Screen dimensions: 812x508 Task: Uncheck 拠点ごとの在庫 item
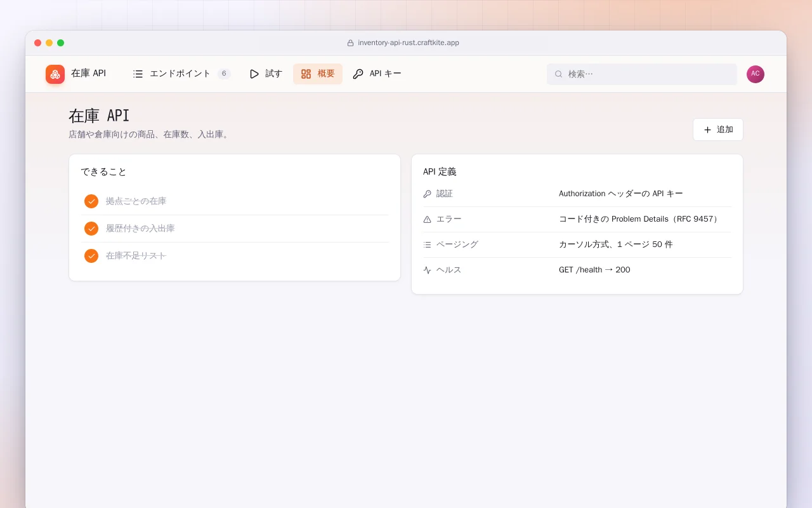(x=91, y=201)
